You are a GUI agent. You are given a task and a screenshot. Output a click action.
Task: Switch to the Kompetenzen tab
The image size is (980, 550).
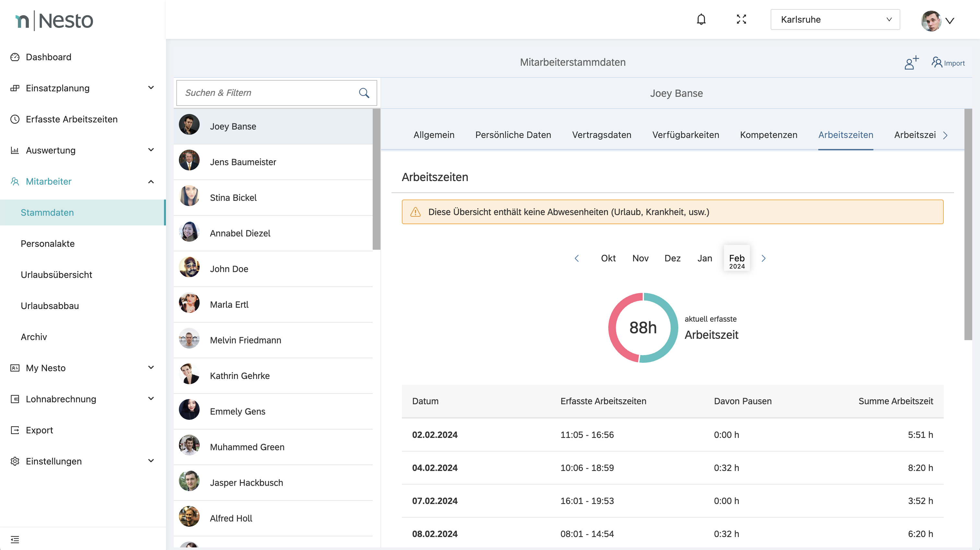768,135
